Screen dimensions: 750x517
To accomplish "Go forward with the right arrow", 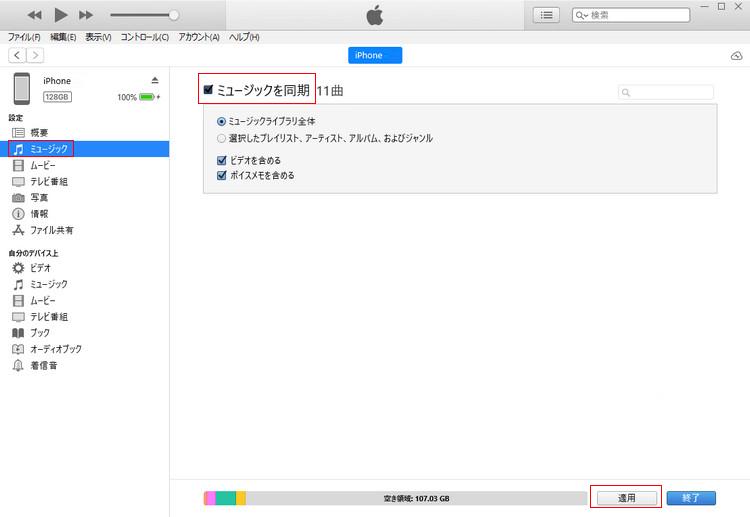I will click(35, 55).
